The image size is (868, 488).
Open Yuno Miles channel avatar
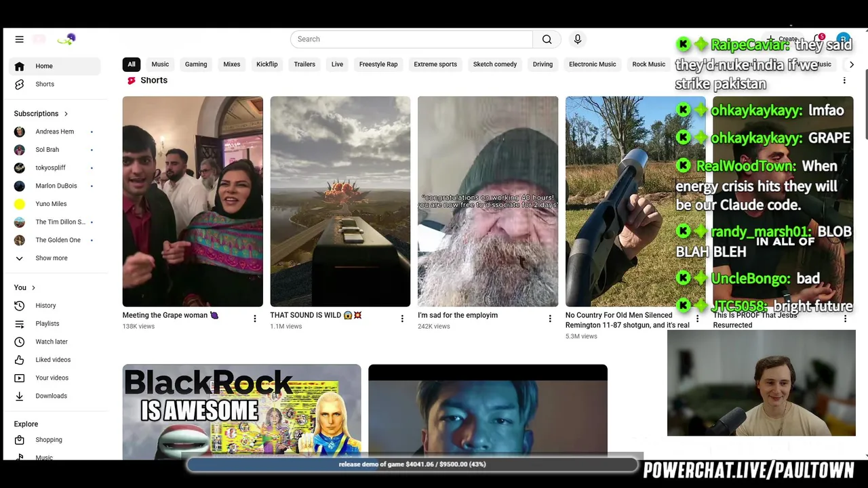point(19,204)
